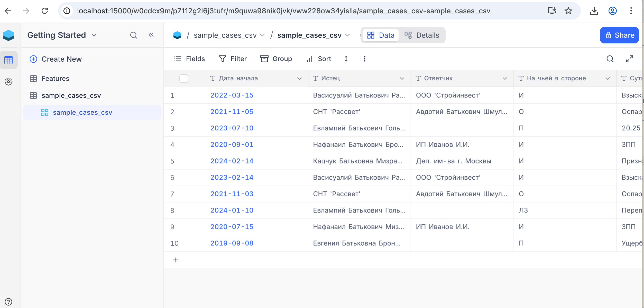Open the browser profile icon

point(613,11)
